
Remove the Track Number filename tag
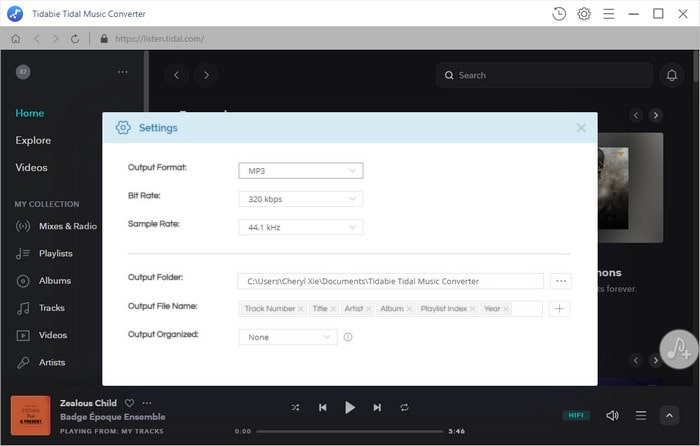(300, 309)
